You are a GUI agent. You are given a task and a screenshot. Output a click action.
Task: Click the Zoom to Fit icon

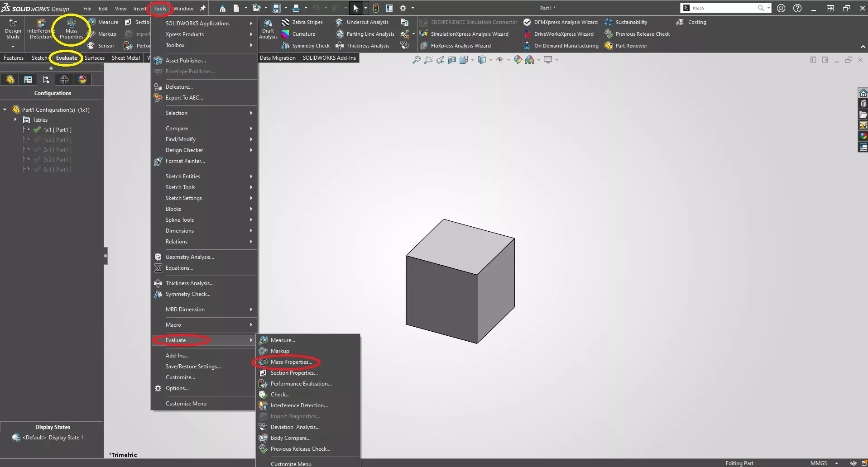click(x=416, y=60)
